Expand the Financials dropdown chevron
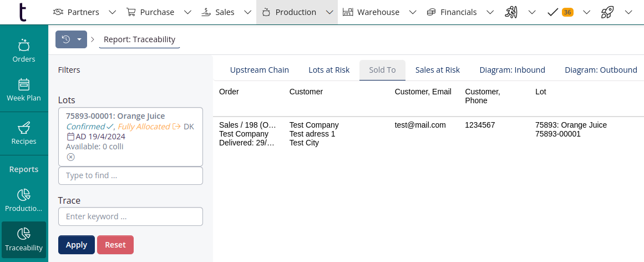The height and width of the screenshot is (262, 644). 490,12
